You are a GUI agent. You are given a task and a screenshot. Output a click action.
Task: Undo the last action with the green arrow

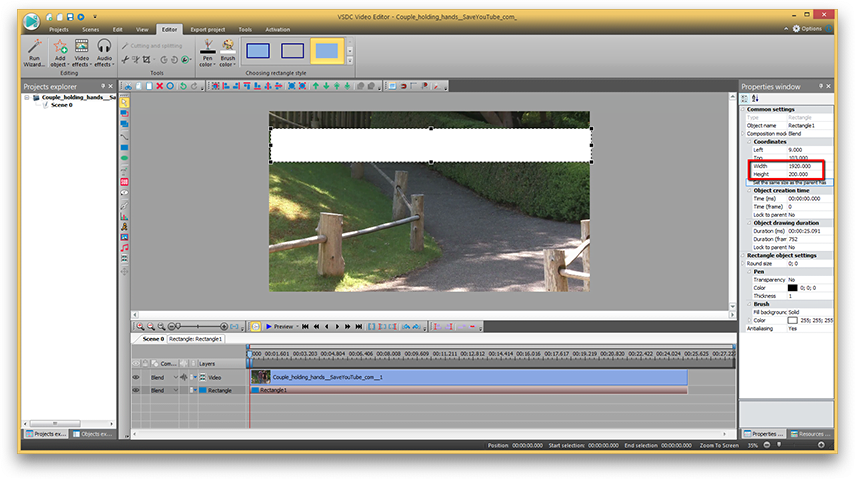[183, 86]
